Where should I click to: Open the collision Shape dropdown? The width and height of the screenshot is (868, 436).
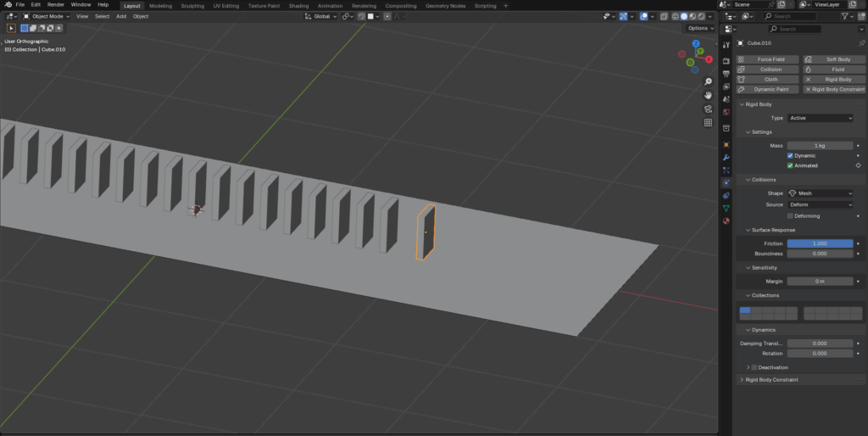point(821,193)
